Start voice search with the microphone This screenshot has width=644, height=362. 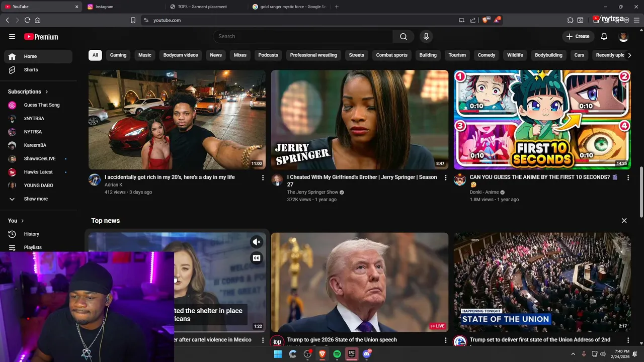pos(426,36)
